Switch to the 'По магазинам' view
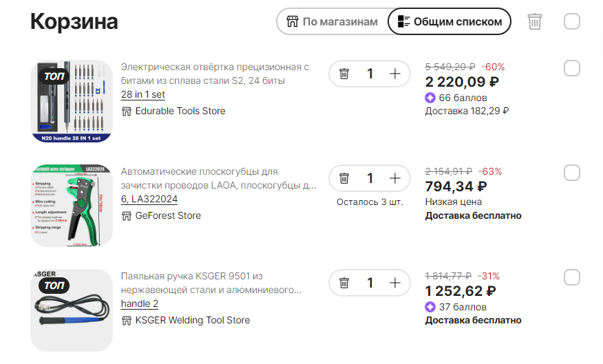 332,21
